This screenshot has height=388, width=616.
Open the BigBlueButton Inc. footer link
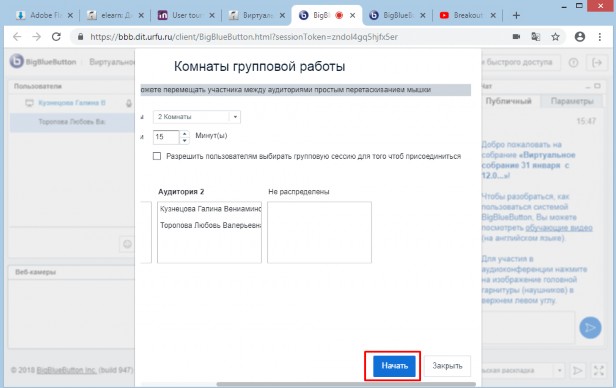tap(66, 370)
